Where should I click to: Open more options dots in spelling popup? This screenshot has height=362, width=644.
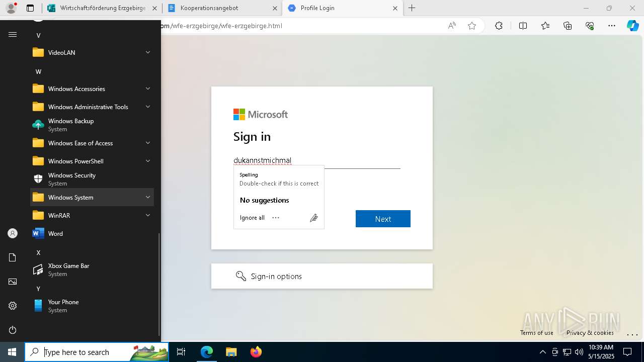(x=276, y=218)
